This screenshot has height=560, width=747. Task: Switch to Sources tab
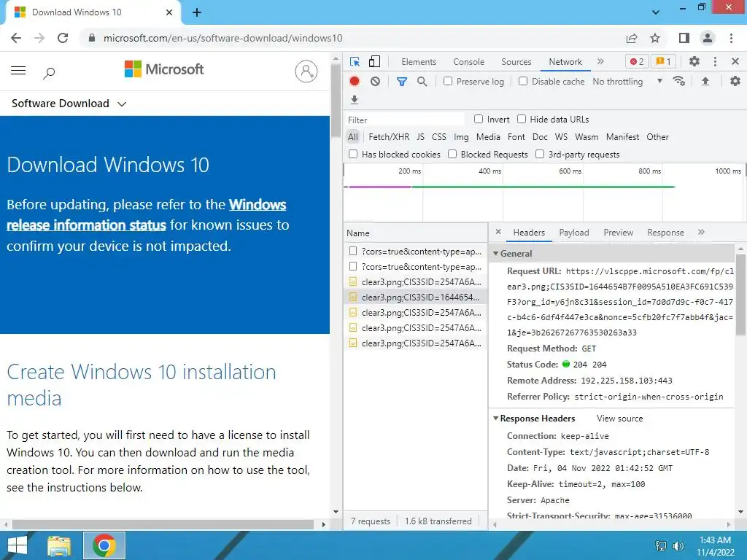coord(516,62)
